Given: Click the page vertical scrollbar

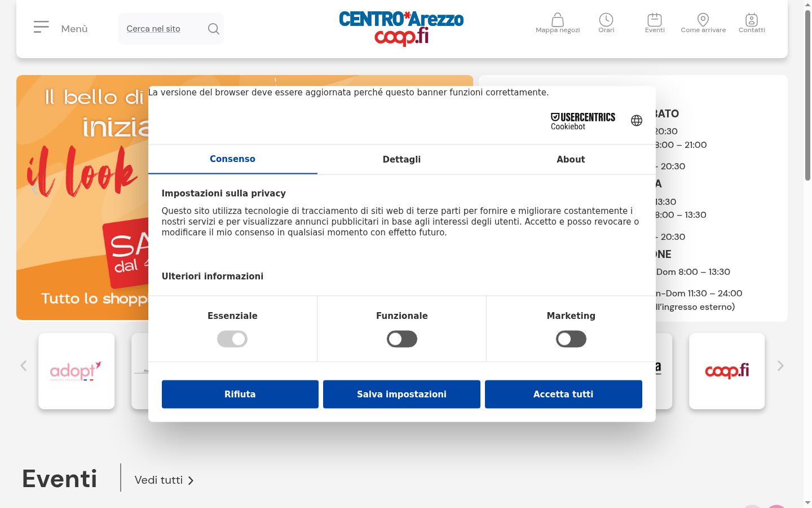Looking at the screenshot, I should (x=807, y=96).
